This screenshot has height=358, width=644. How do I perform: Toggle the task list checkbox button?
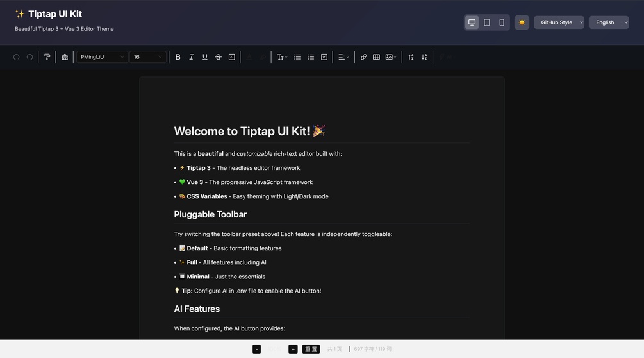click(x=324, y=57)
